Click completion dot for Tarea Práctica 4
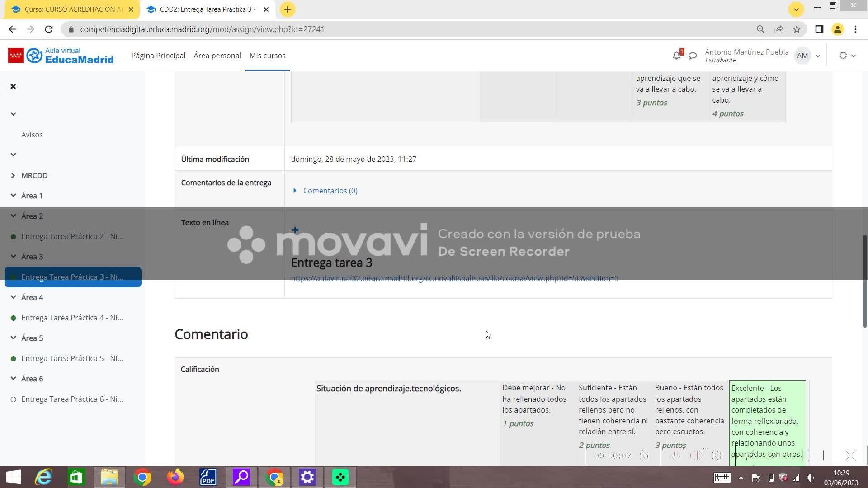Image resolution: width=868 pixels, height=488 pixels. (13, 318)
